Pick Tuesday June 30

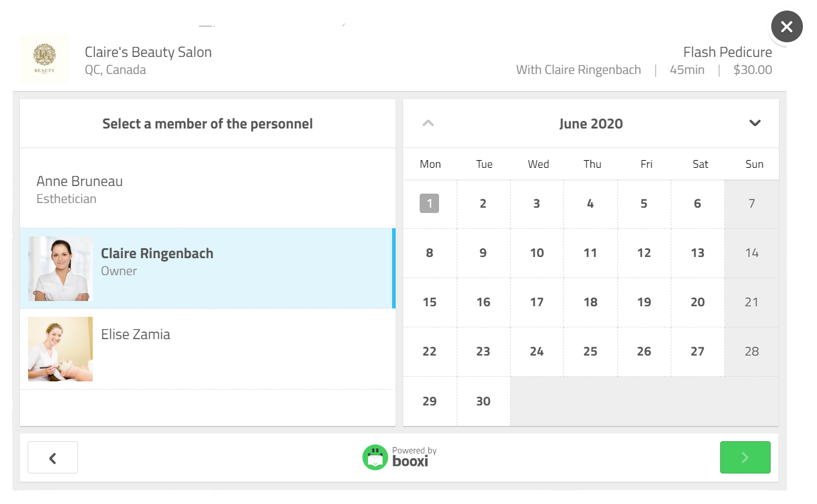(x=483, y=401)
